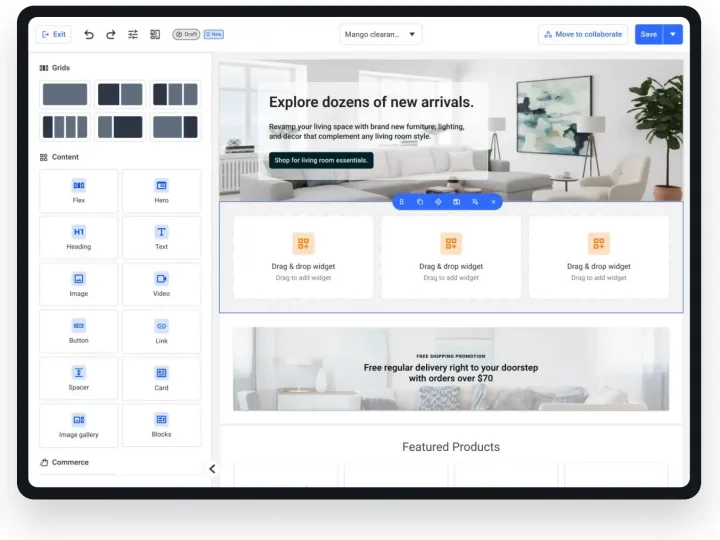The height and width of the screenshot is (540, 720).
Task: Click 'Shop for living room essentials' button
Action: click(x=321, y=160)
